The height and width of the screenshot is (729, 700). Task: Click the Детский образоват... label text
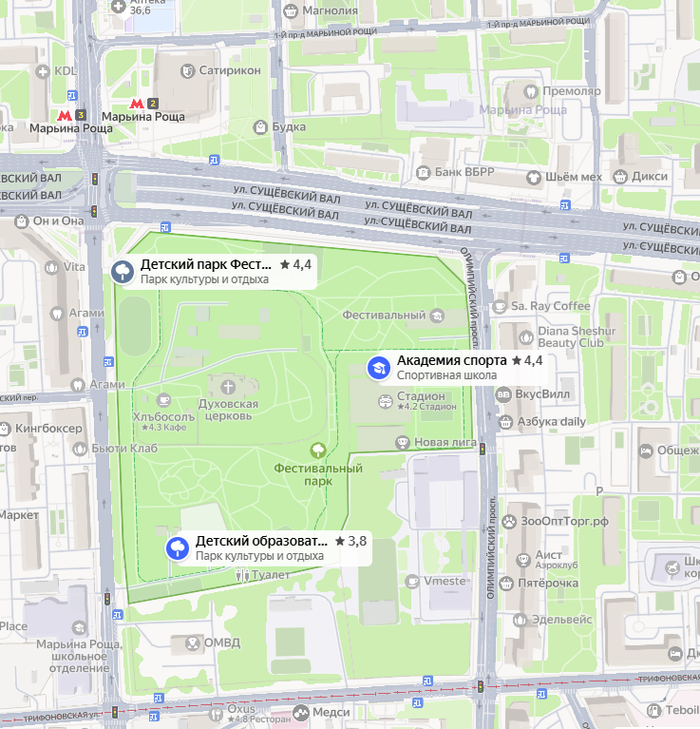[x=261, y=541]
